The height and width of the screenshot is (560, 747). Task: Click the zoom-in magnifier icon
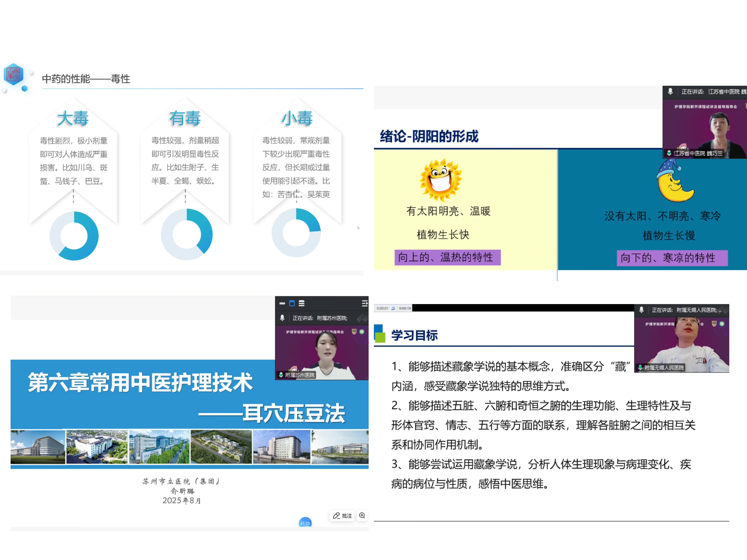362,515
